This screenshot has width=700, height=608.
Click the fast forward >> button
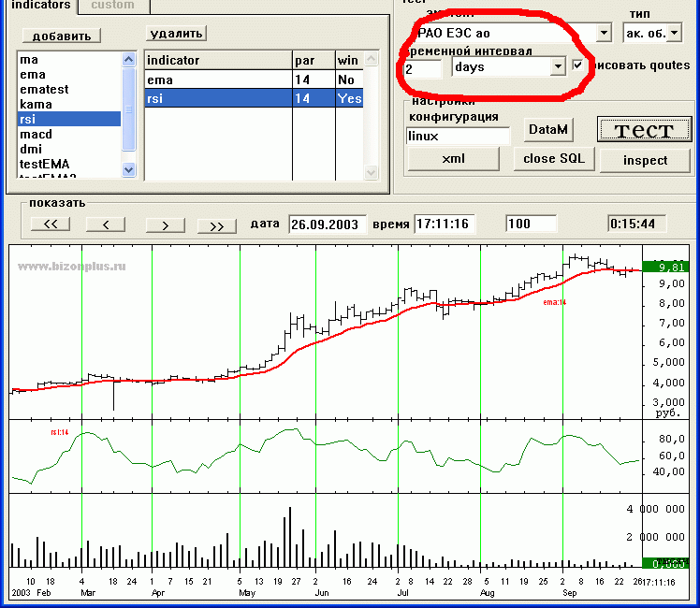click(217, 224)
